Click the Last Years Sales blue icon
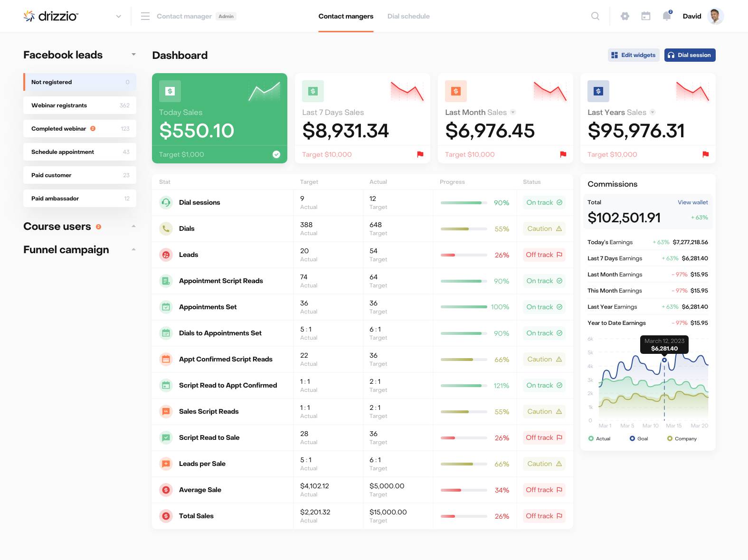748x560 pixels. pyautogui.click(x=598, y=91)
